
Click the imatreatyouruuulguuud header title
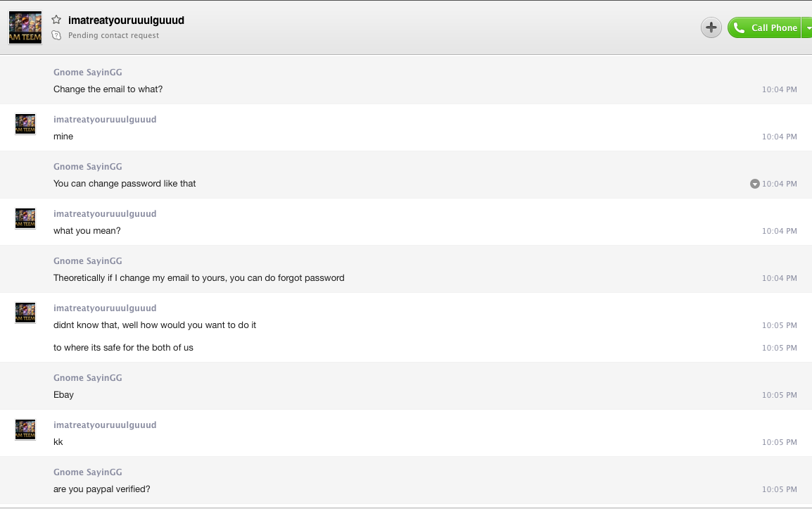127,20
